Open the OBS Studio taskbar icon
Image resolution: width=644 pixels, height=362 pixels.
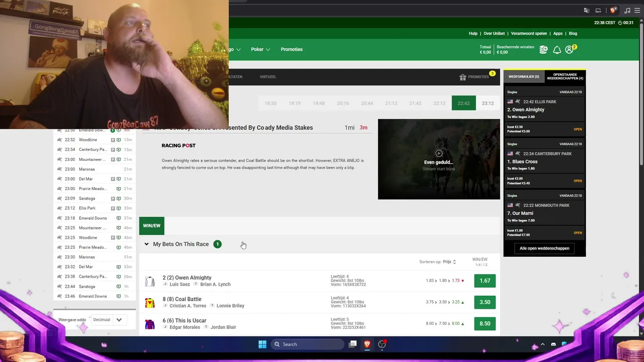point(382,344)
